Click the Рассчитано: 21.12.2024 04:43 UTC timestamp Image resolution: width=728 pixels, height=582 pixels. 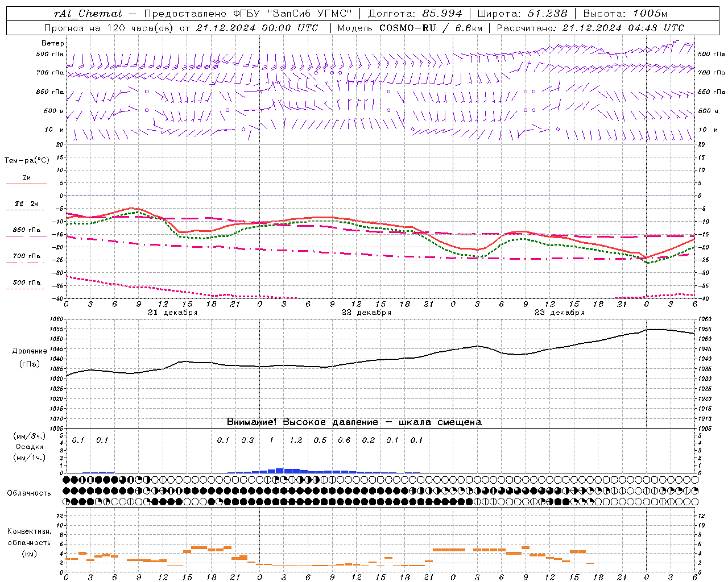590,28
